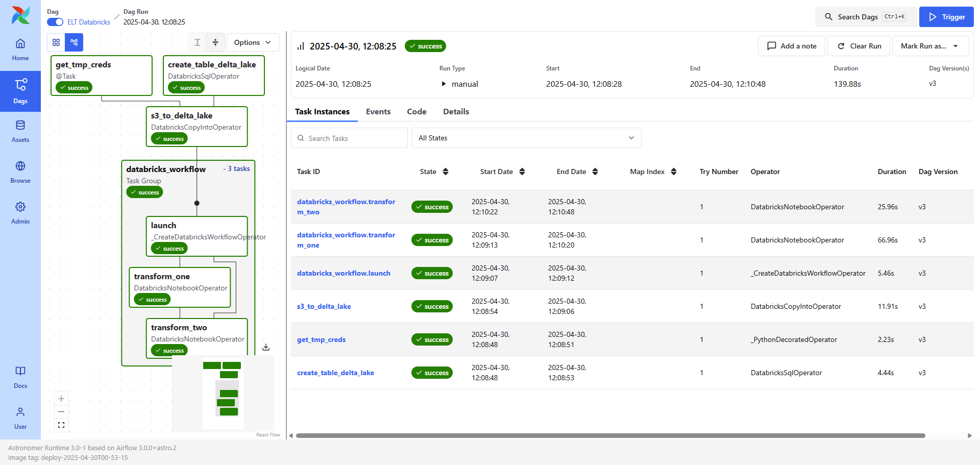This screenshot has height=465, width=980.
Task: Click the Trigger button
Action: coord(946,17)
